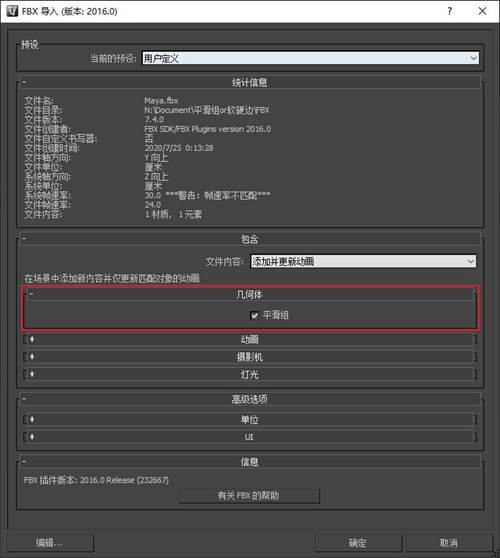Expand the UI rollout plus icon

click(32, 437)
